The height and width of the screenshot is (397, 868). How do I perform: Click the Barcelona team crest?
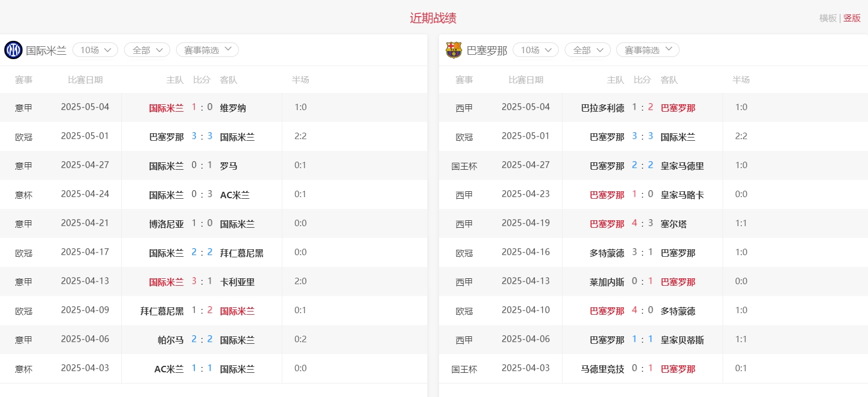[x=454, y=50]
